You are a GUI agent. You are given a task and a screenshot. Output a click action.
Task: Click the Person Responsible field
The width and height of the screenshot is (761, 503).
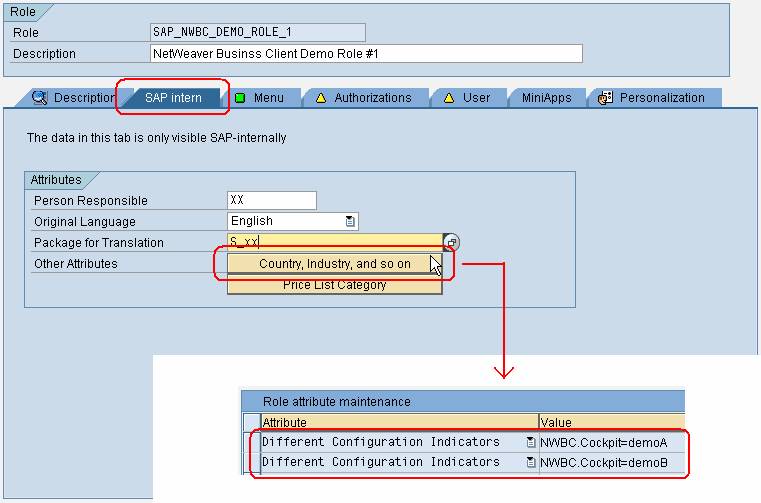[x=272, y=201]
